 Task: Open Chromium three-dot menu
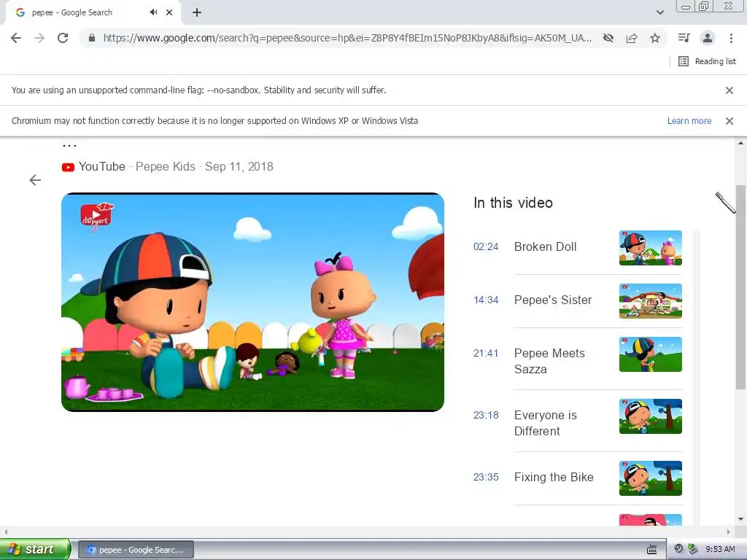[731, 38]
